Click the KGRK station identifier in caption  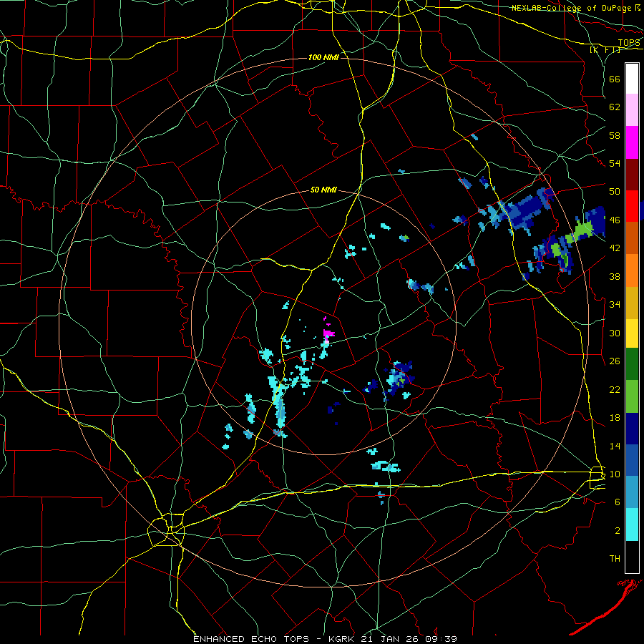[x=341, y=639]
